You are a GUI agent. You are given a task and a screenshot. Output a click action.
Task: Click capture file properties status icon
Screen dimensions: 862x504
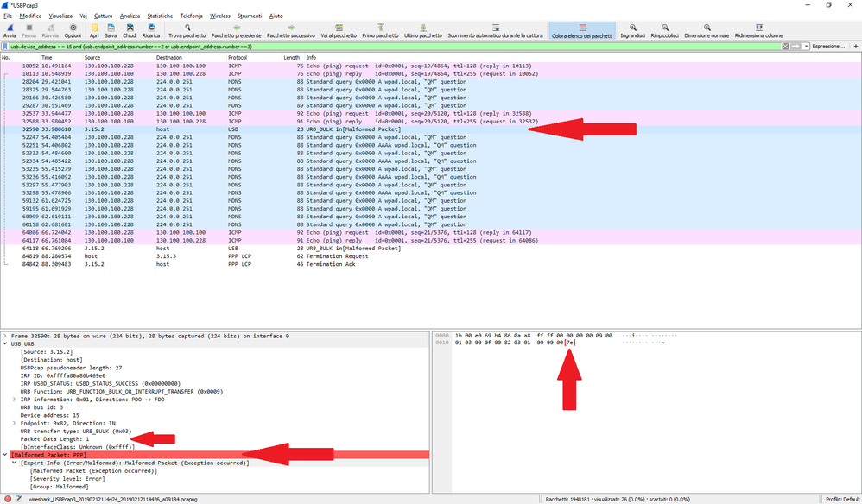19,499
